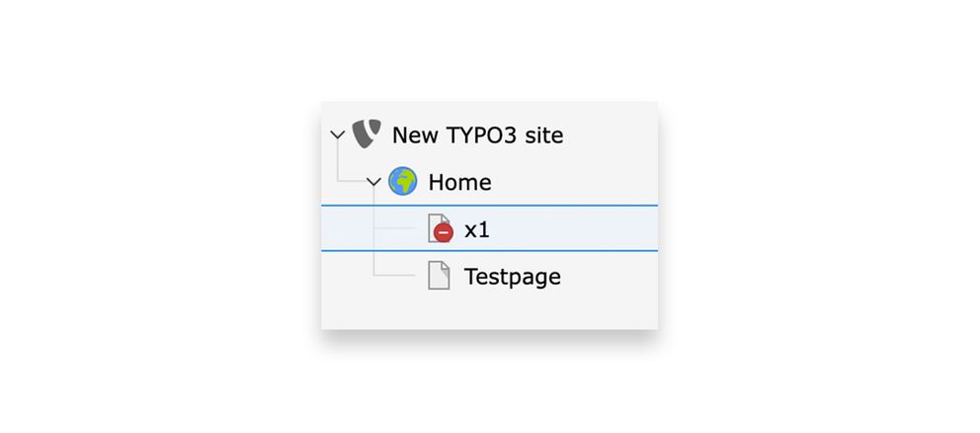The height and width of the screenshot is (433, 980).
Task: Click the x1 page document icon
Action: click(x=438, y=227)
